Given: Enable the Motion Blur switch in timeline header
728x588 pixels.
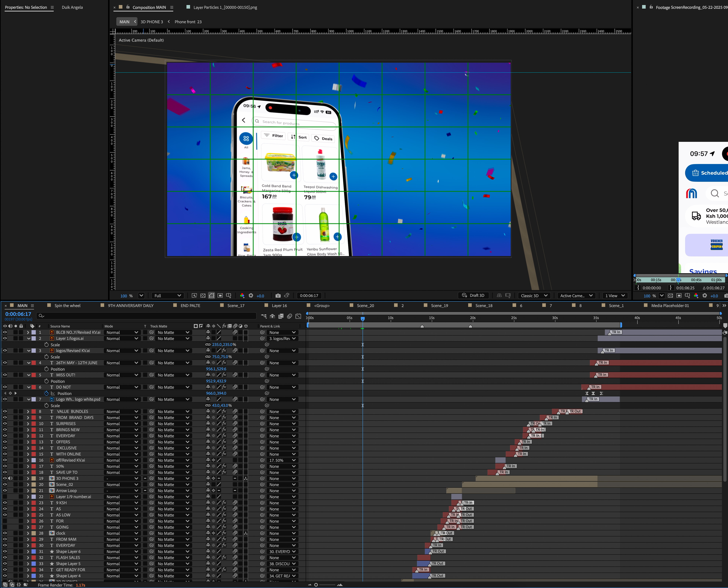Looking at the screenshot, I should click(x=289, y=316).
